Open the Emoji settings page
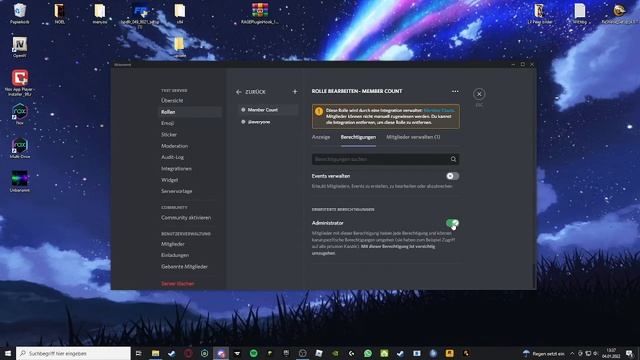 [x=190, y=123]
